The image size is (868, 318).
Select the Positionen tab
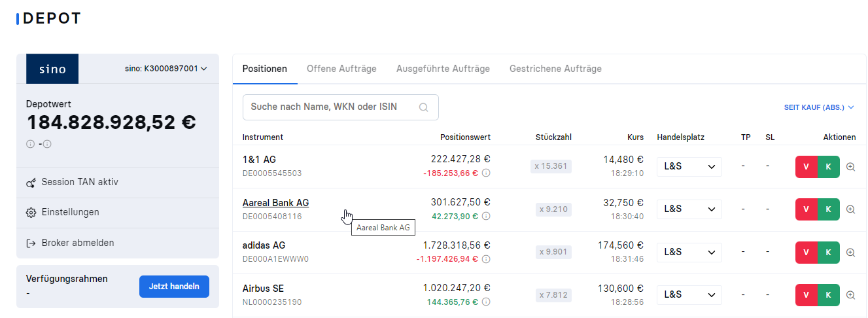(265, 69)
